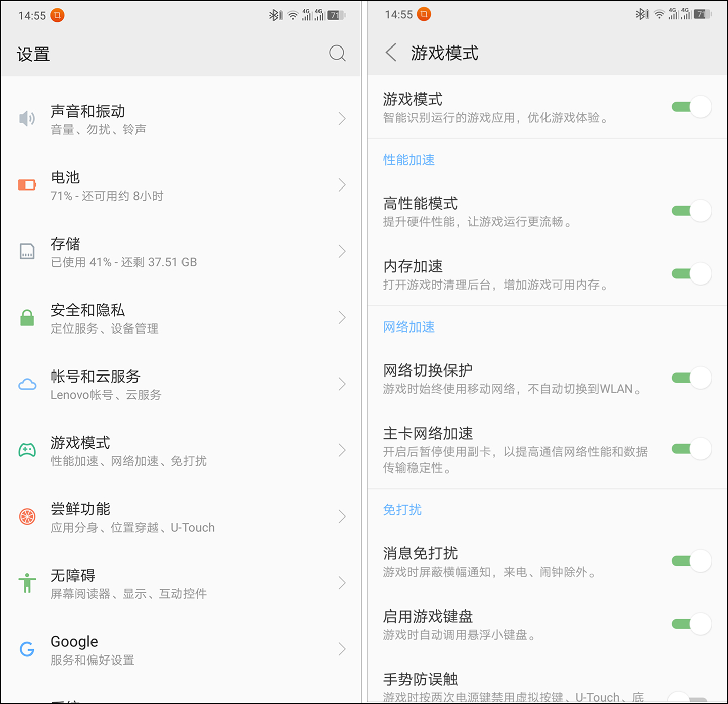Screen dimensions: 728x704
Task: Open 安全和隐私 settings
Action: (180, 317)
